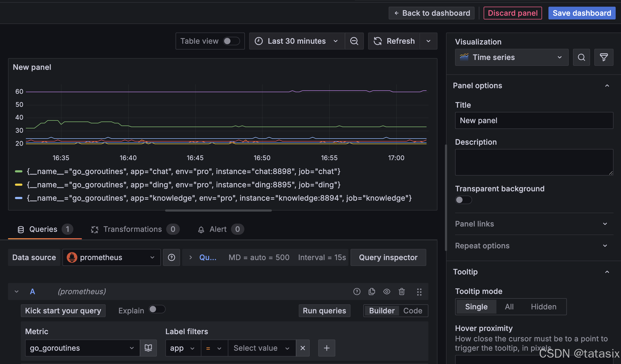Open the metrics explorer book icon
Screen dimensions: 621x364
pyautogui.click(x=148, y=348)
